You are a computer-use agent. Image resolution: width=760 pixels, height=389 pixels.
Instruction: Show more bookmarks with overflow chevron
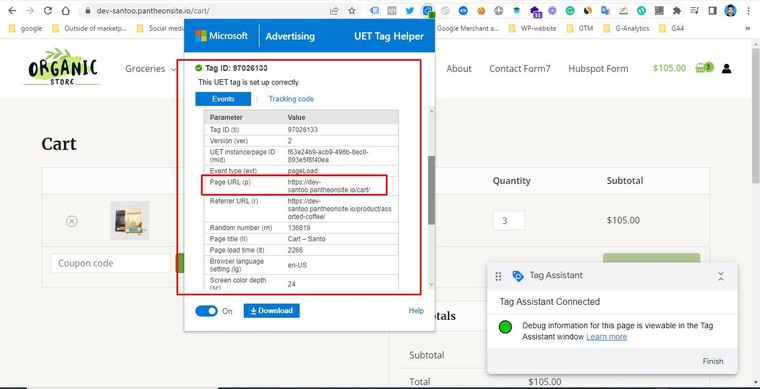pyautogui.click(x=747, y=29)
